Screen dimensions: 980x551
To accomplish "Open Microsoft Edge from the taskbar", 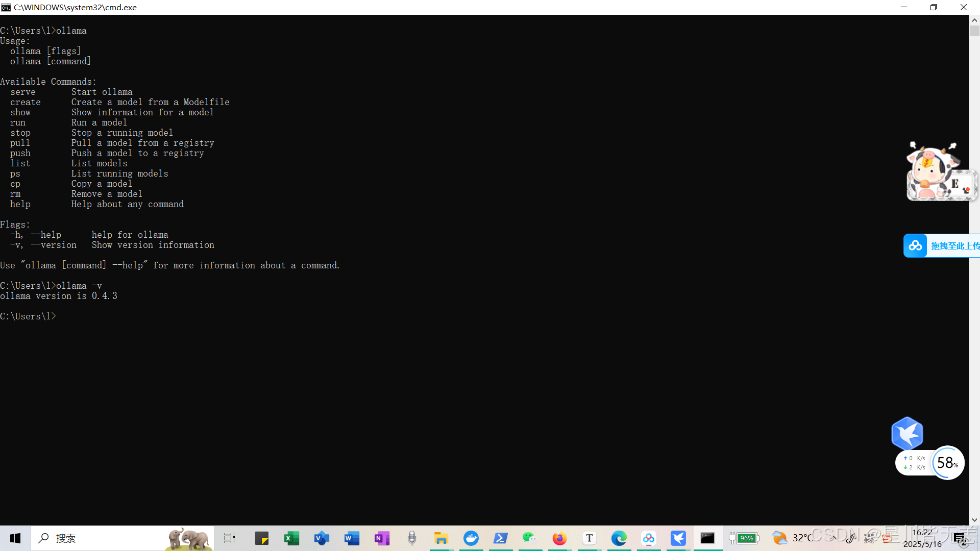I will tap(619, 538).
